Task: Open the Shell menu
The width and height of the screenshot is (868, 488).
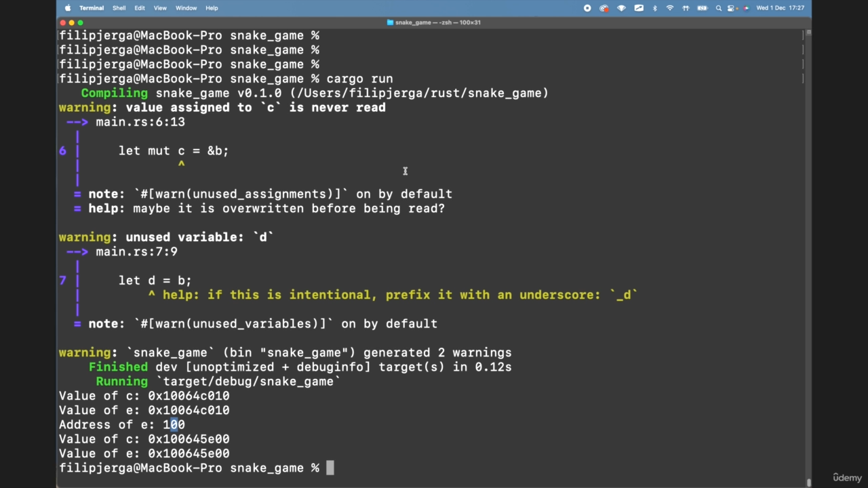Action: coord(119,8)
